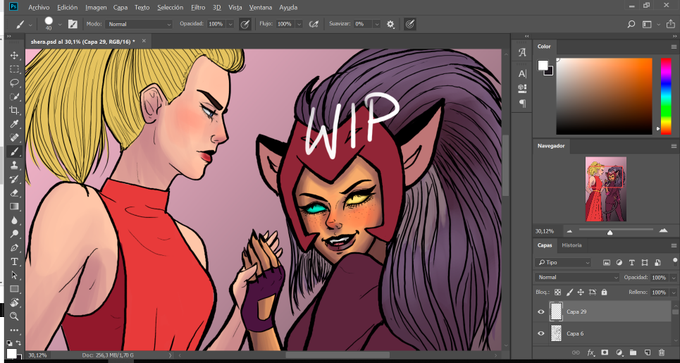
Task: Select the Dodge tool
Action: tap(14, 234)
